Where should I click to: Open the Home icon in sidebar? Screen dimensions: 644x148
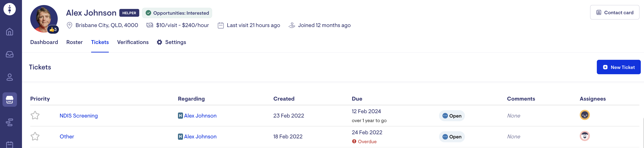[9, 32]
